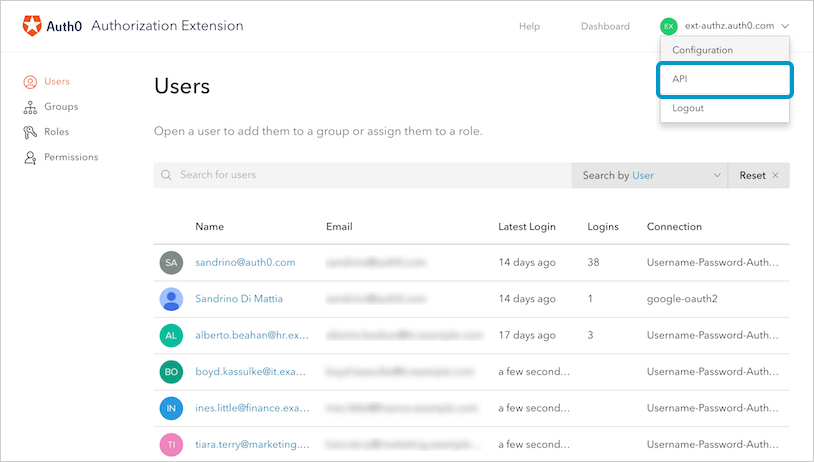Open Groups section in sidebar
The height and width of the screenshot is (462, 814).
pyautogui.click(x=61, y=106)
